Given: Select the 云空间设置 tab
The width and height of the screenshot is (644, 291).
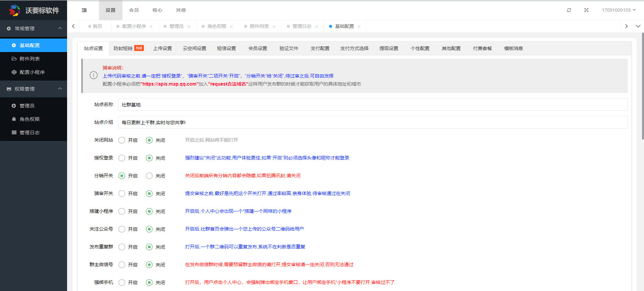Looking at the screenshot, I should click(195, 48).
